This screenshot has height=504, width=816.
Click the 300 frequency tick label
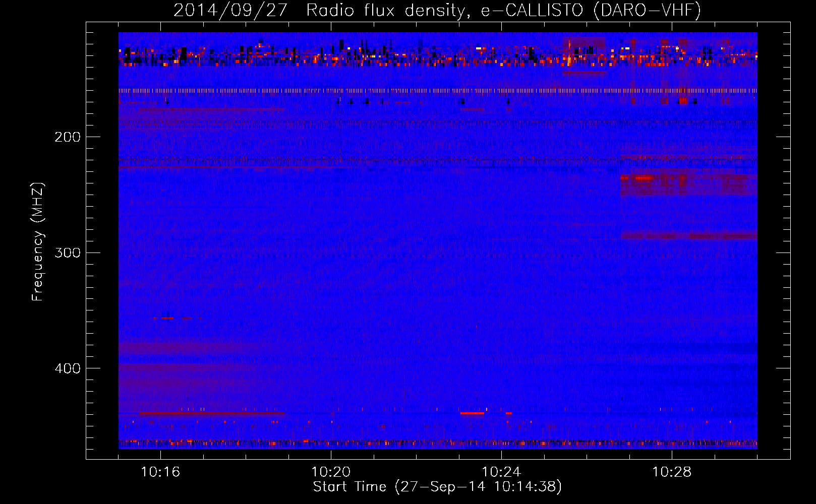click(x=68, y=253)
